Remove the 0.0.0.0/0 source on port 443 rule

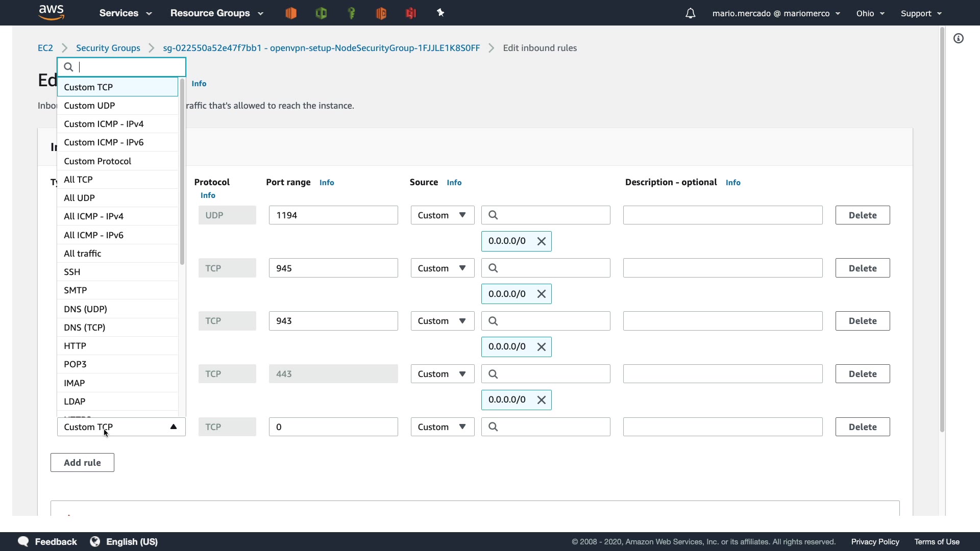point(542,400)
